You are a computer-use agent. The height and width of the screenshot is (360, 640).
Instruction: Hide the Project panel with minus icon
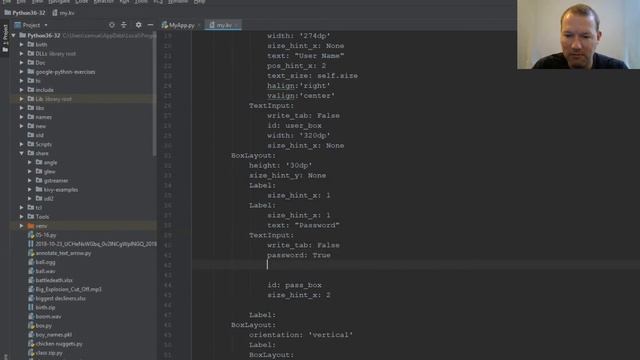150,25
